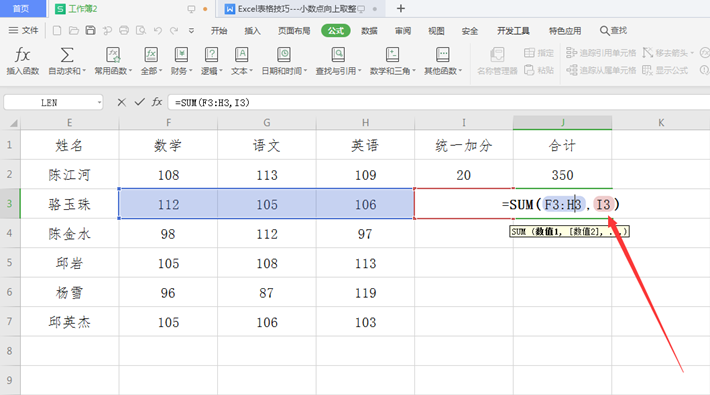Image resolution: width=710 pixels, height=395 pixels.
Task: Open a new tab with the plus button
Action: click(401, 9)
